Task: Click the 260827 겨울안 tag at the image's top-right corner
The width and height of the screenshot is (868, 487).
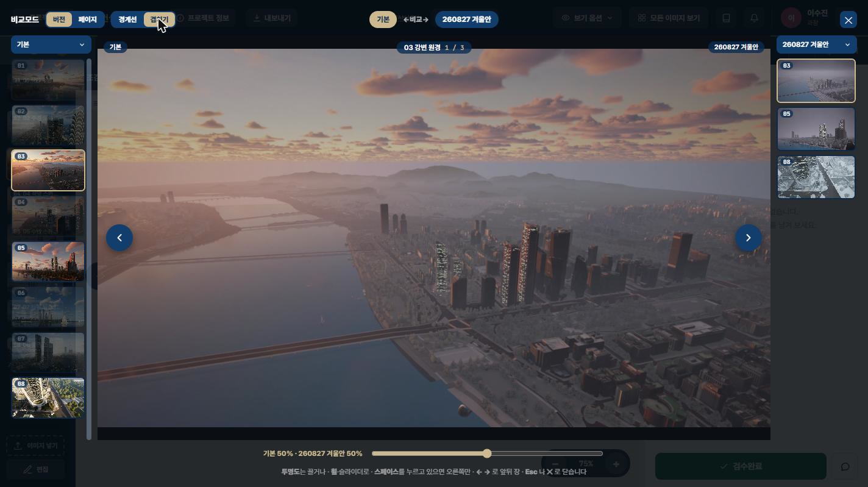Action: (736, 47)
